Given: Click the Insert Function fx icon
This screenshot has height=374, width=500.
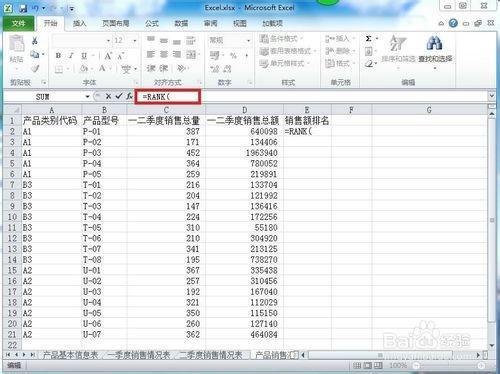Looking at the screenshot, I should (129, 96).
